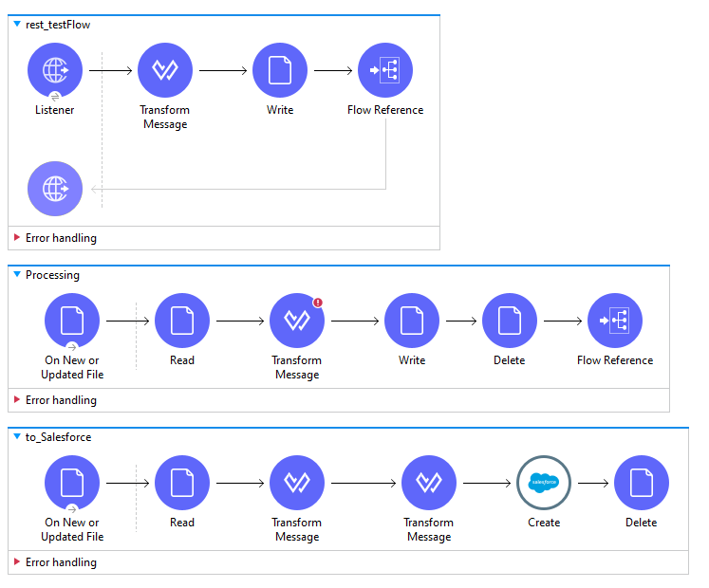Select Flow Reference in Processing flow
The image size is (709, 588).
coord(615,321)
